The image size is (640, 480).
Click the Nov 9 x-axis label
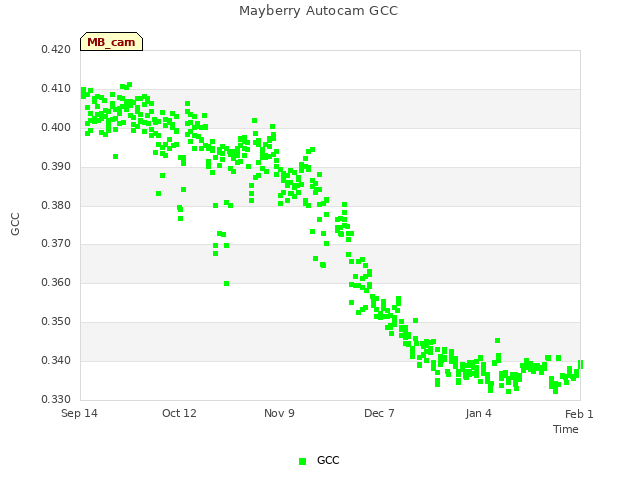click(279, 413)
